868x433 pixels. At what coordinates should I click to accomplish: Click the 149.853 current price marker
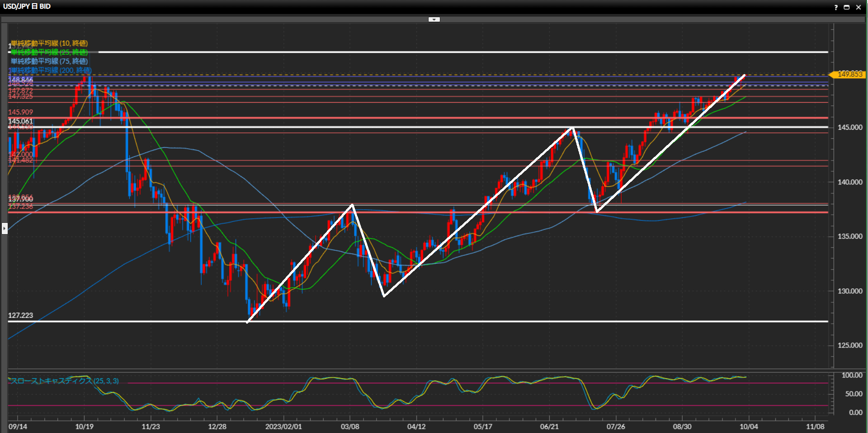click(x=848, y=74)
